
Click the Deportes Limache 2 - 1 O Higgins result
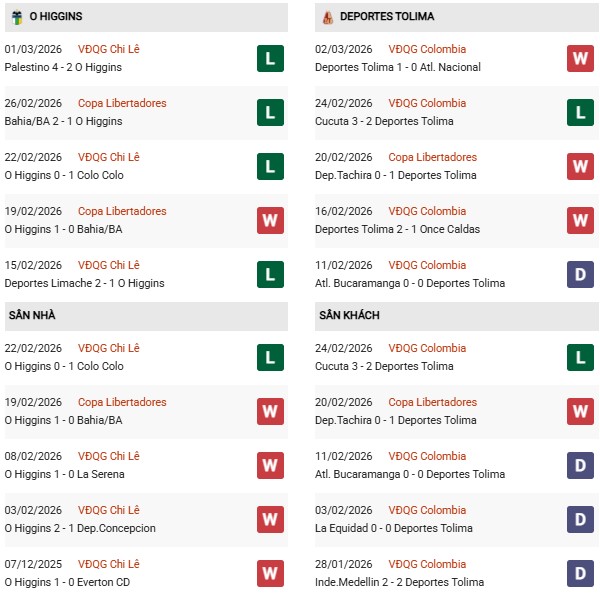(x=72, y=283)
